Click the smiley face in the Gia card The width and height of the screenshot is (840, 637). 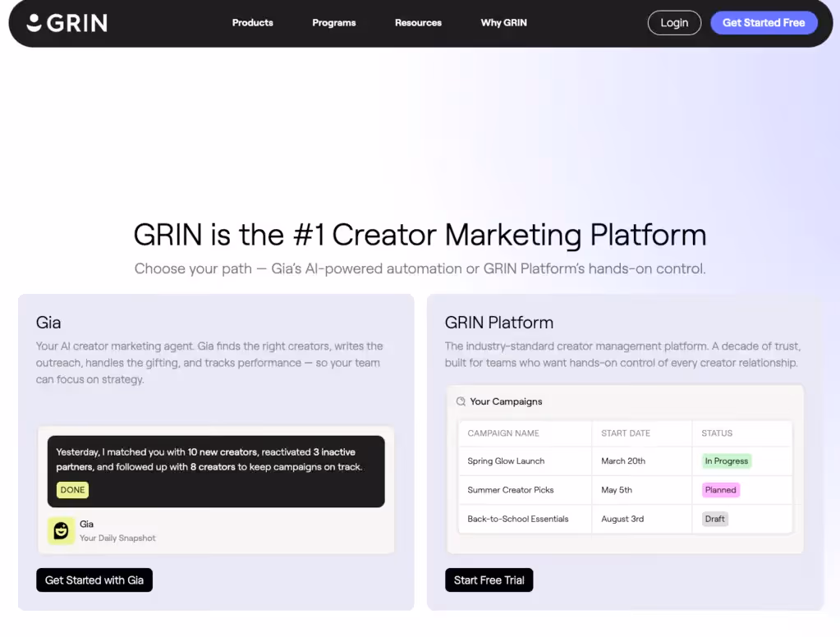[61, 530]
